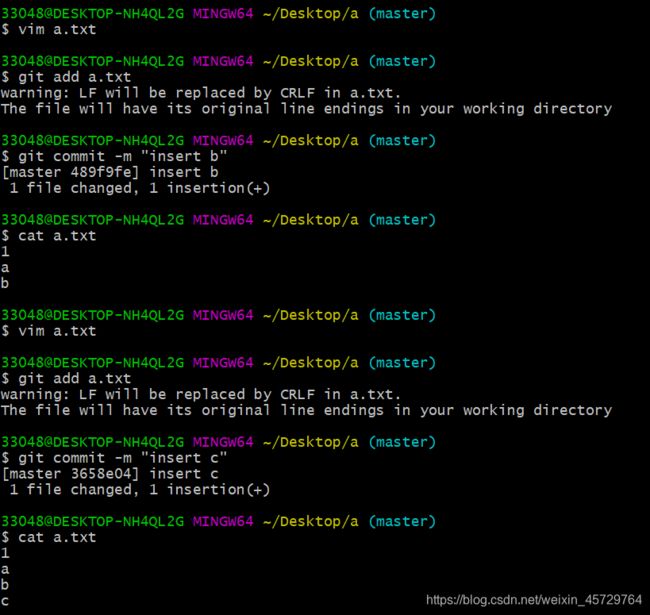The image size is (650, 615).
Task: Click "git add a.txt" command preceding insert c commit
Action: [75, 378]
